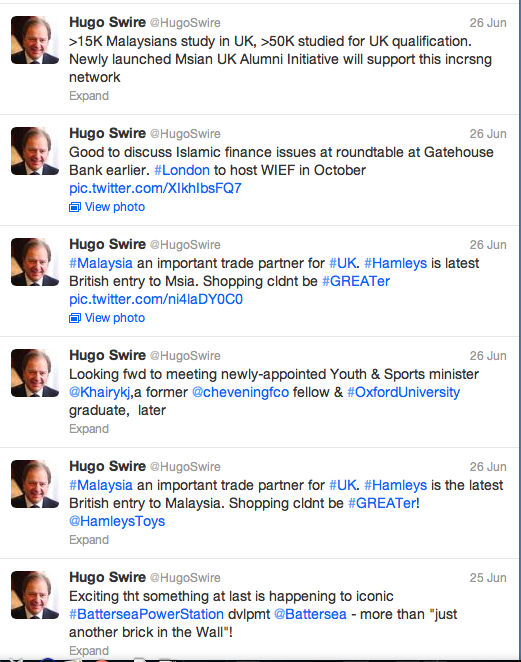
Task: Open the @Battersea mention link
Action: 310,614
